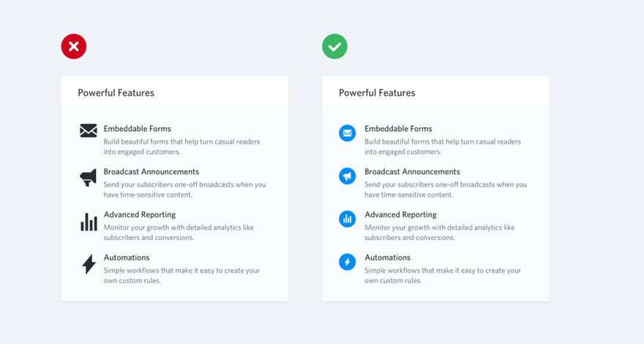Viewport: 644px width, 344px height.
Task: Select the left card's Powerful Features header
Action: [x=116, y=93]
